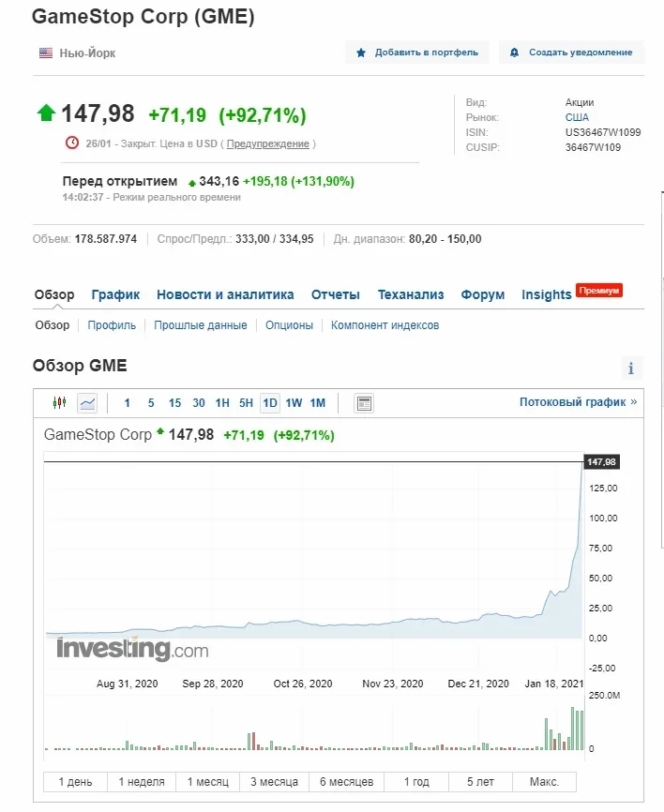664x812 pixels.
Task: Set chart range to 1 день
Action: click(76, 782)
